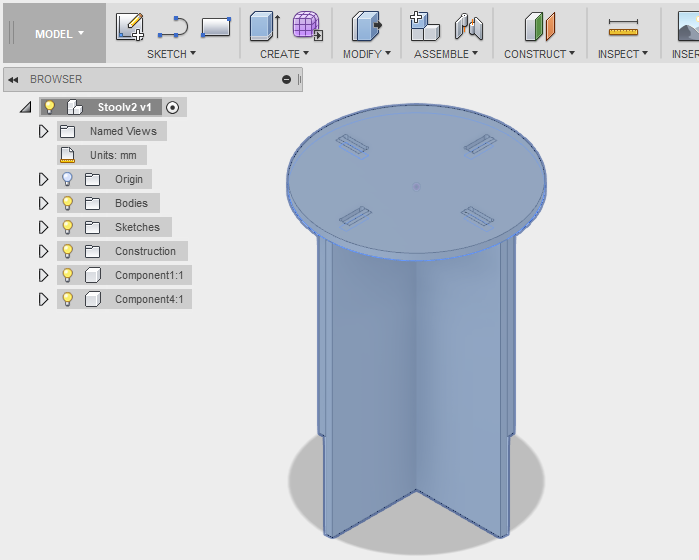Viewport: 699px width, 560px height.
Task: Toggle Component4:1 visibility lightbulb
Action: point(67,299)
